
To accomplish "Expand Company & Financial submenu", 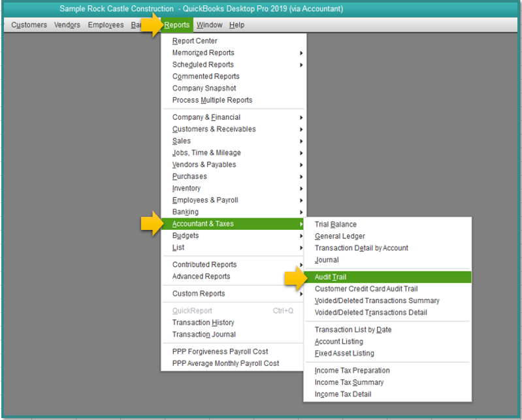I will pyautogui.click(x=233, y=118).
